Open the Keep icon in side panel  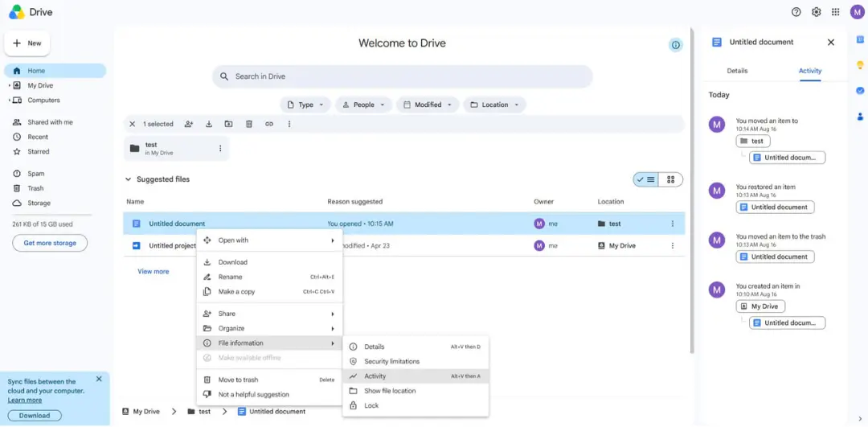[x=860, y=65]
